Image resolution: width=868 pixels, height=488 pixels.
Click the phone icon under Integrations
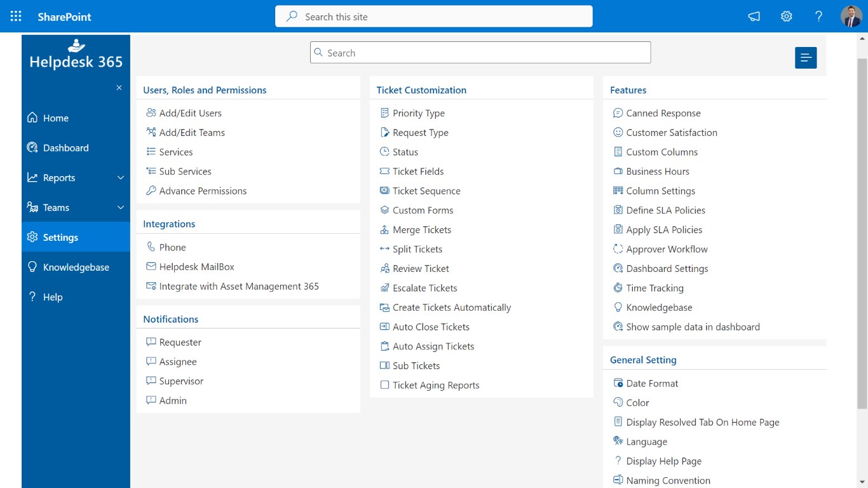[151, 247]
